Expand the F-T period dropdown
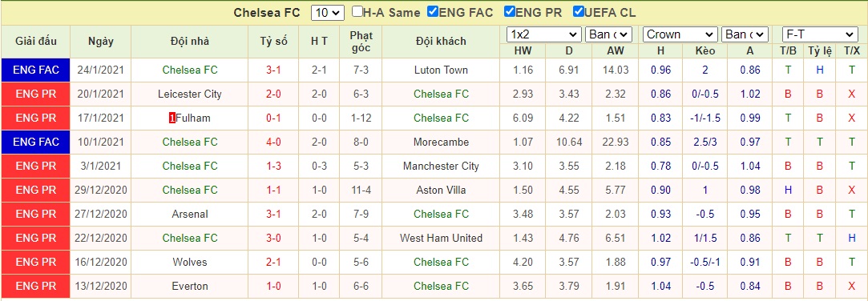 pos(820,34)
